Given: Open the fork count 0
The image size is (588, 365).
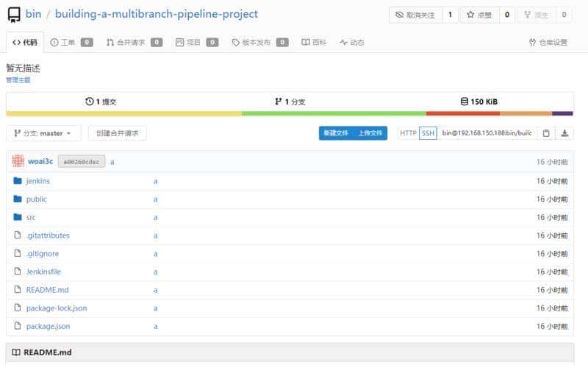Looking at the screenshot, I should pyautogui.click(x=564, y=15).
